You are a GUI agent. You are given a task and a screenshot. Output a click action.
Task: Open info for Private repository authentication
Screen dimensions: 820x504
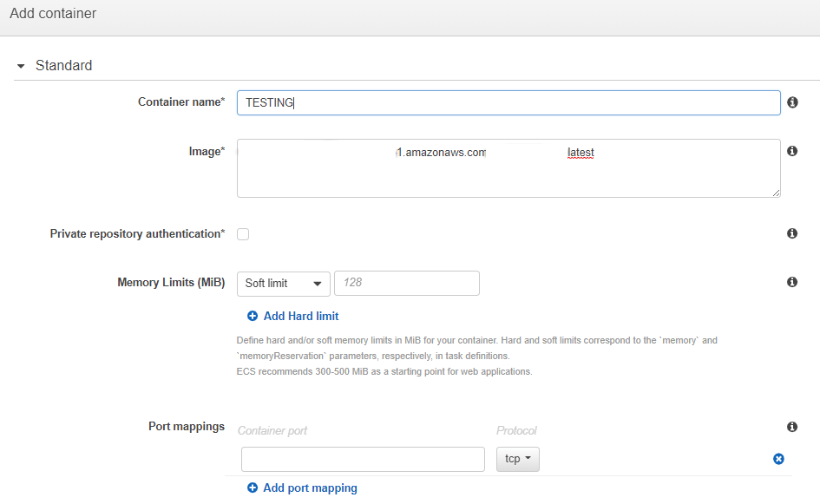792,233
